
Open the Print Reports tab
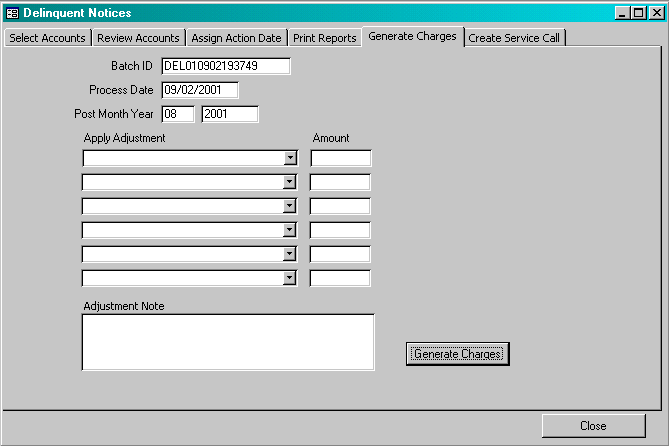coord(324,38)
